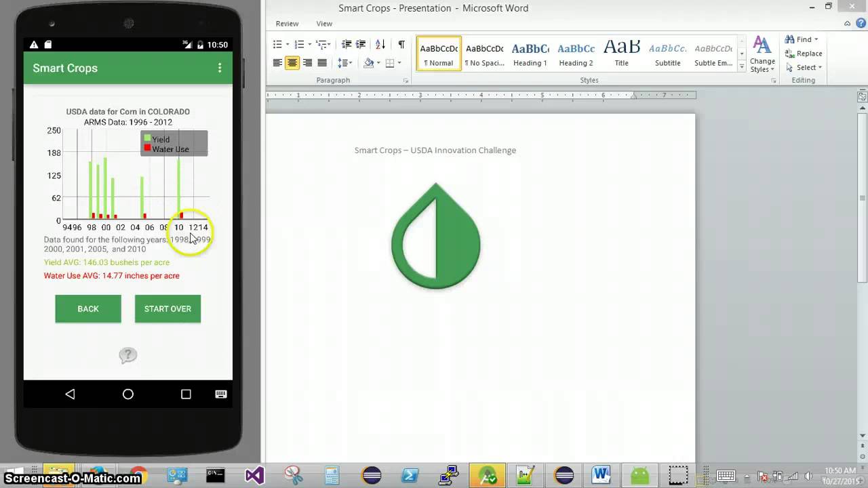Viewport: 868px width, 488px height.
Task: Tap emulator keyboard icon
Action: 221,394
